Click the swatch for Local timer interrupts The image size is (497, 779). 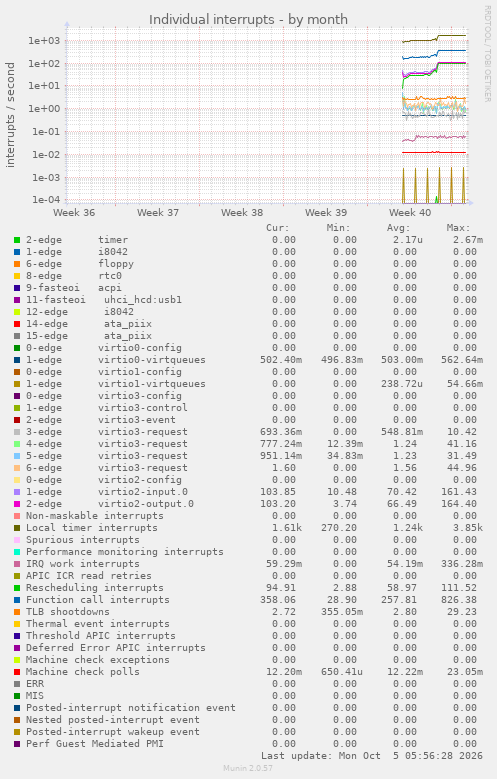pos(17,528)
